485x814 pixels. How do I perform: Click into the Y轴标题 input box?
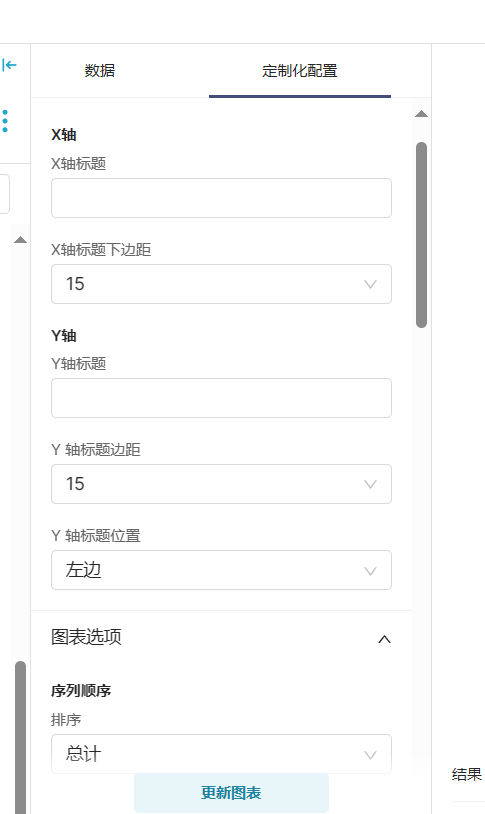pyautogui.click(x=221, y=398)
